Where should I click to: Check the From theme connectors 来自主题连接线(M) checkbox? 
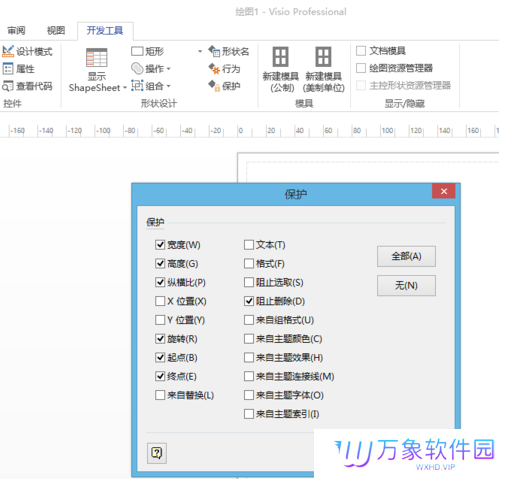[x=249, y=376]
